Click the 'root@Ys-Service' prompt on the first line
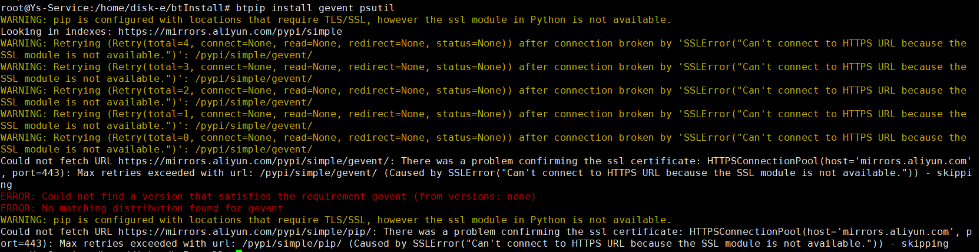The height and width of the screenshot is (252, 980). (45, 8)
